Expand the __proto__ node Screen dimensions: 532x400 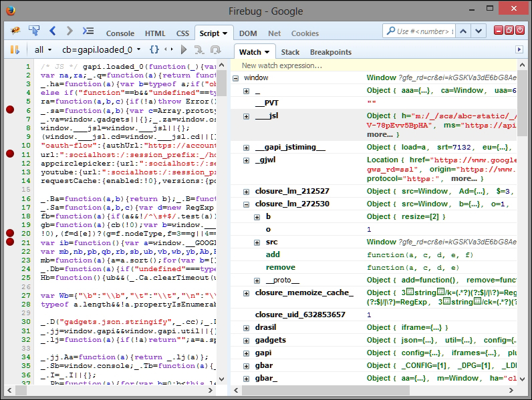(257, 280)
